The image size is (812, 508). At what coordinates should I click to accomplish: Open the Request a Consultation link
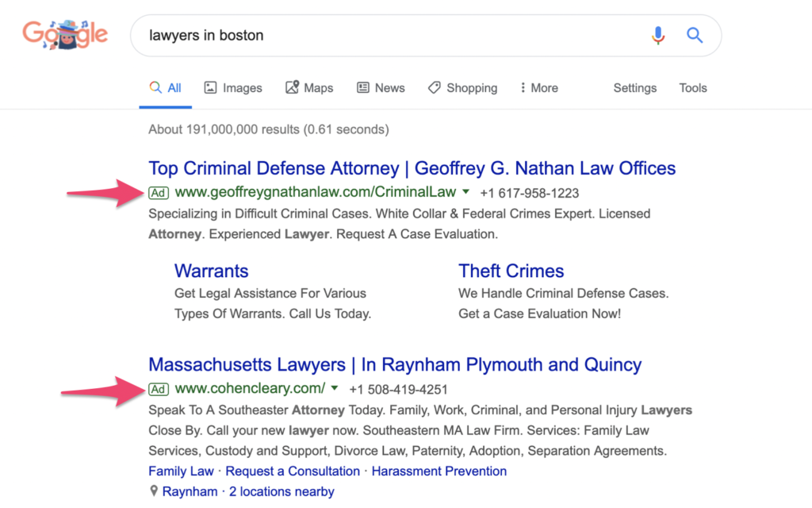293,471
